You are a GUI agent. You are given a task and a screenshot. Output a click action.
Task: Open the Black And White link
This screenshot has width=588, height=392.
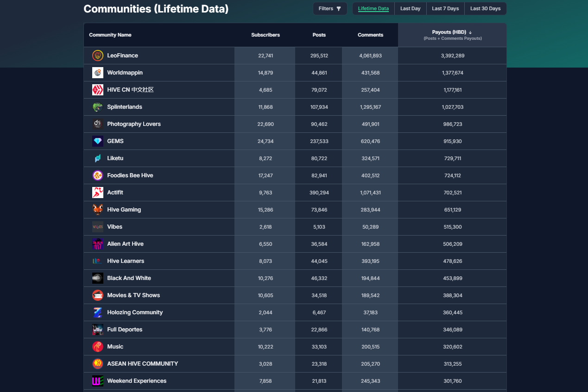coord(129,278)
